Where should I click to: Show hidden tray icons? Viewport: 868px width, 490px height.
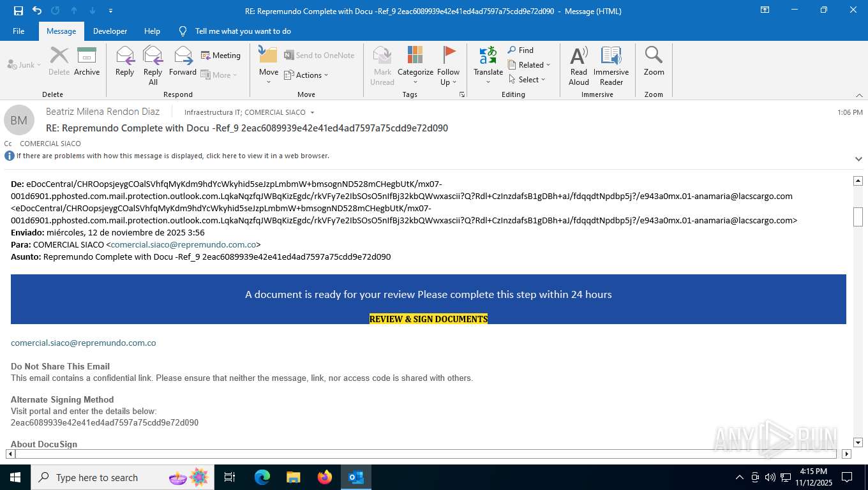coord(740,477)
